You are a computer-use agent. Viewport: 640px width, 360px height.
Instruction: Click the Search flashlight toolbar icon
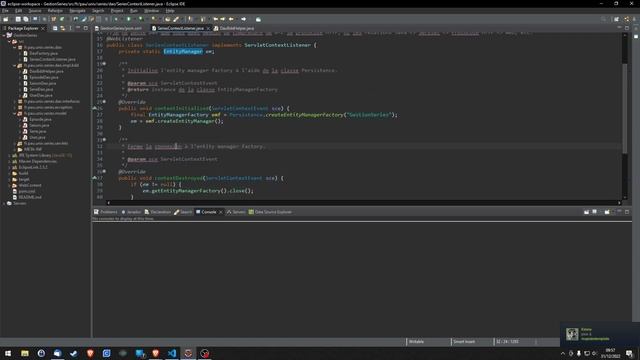point(176,19)
